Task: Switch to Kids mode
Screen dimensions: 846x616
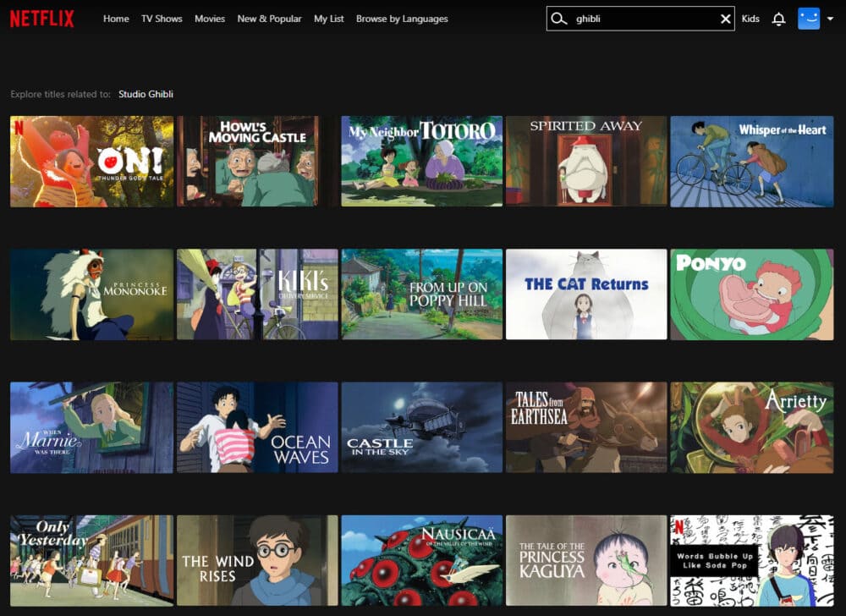Action: point(750,19)
